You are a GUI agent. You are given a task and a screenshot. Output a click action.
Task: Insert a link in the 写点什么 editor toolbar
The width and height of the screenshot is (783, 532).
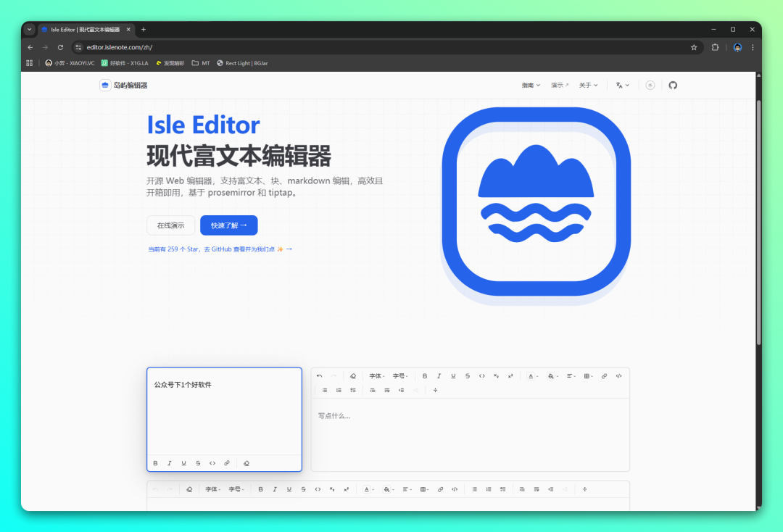tap(604, 376)
